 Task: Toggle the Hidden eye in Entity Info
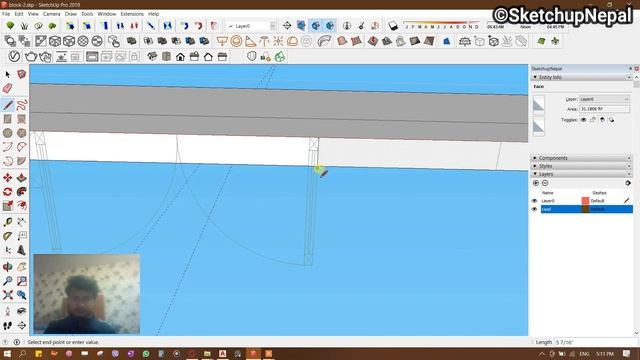pyautogui.click(x=584, y=120)
